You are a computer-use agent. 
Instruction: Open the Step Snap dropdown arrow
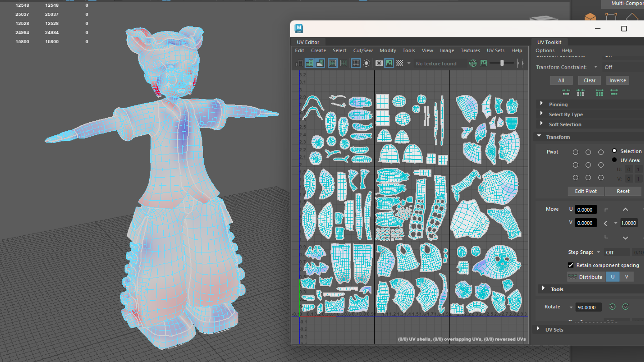(x=598, y=252)
